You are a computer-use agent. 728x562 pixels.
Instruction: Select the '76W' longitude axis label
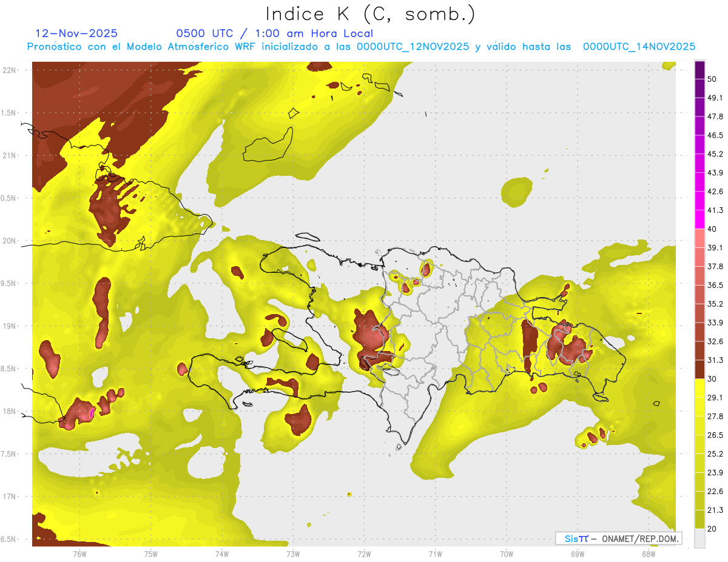pyautogui.click(x=79, y=554)
